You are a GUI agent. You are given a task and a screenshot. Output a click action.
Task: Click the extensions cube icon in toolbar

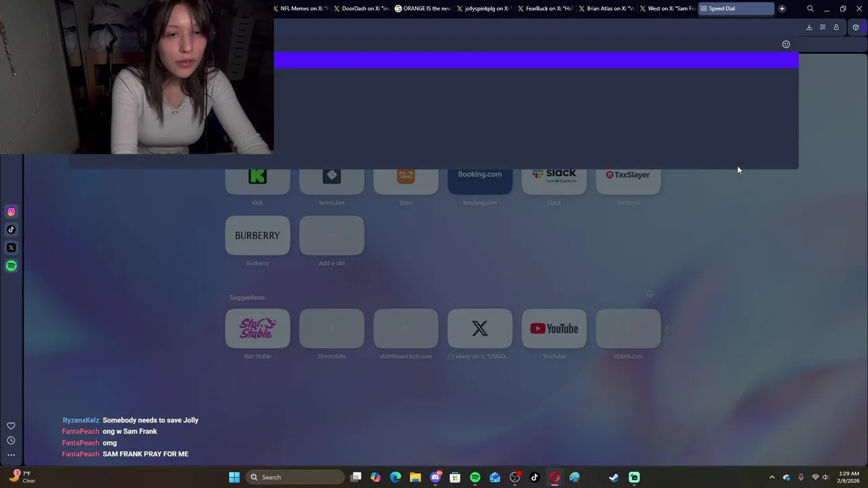coord(856,27)
